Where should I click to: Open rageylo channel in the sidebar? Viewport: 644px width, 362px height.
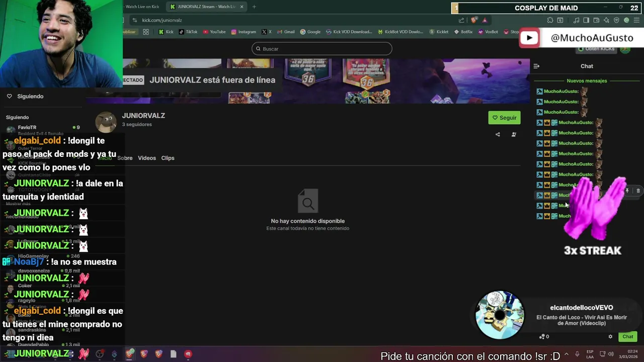tap(43, 303)
